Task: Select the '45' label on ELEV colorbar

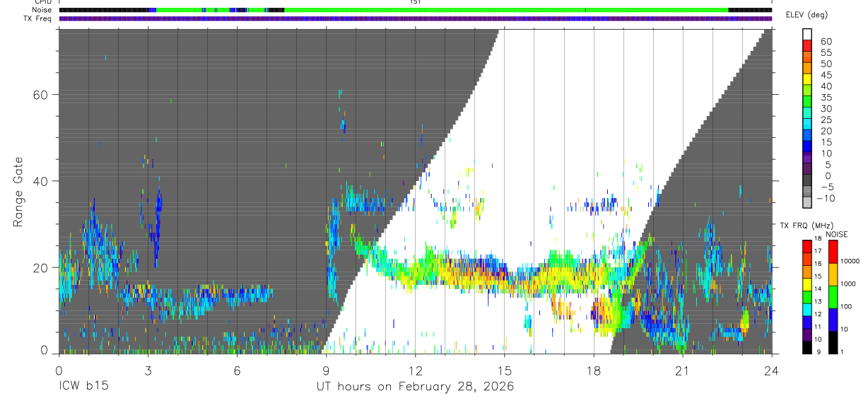Action: [x=826, y=75]
